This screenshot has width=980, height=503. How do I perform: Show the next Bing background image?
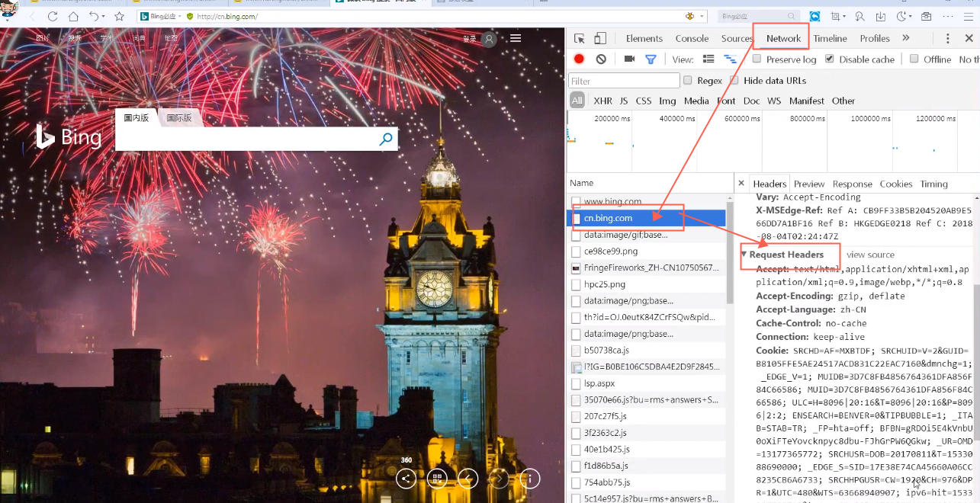499,479
